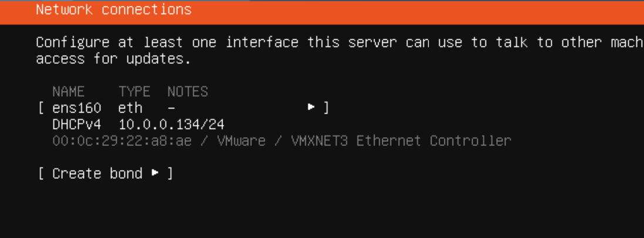Click the eth type of ens160
644x238 pixels.
(x=130, y=108)
